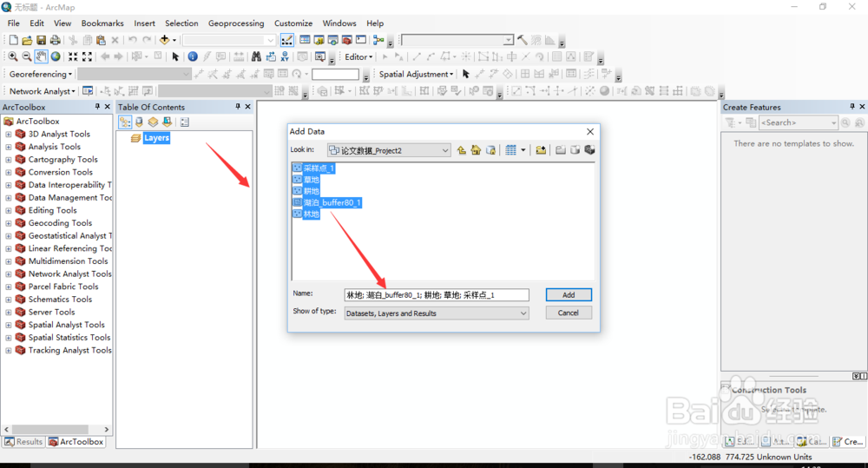
Task: Click List By Drawing Order icon
Action: pos(125,122)
